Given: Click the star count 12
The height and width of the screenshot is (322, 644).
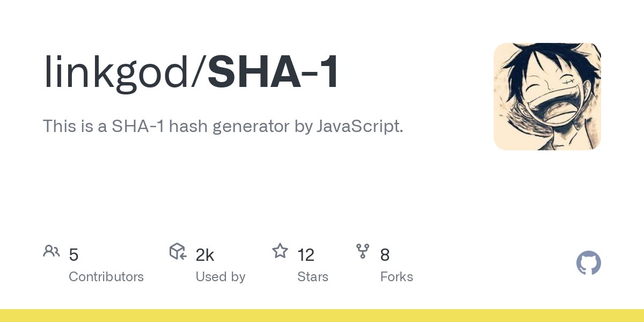Looking at the screenshot, I should click(x=305, y=255).
